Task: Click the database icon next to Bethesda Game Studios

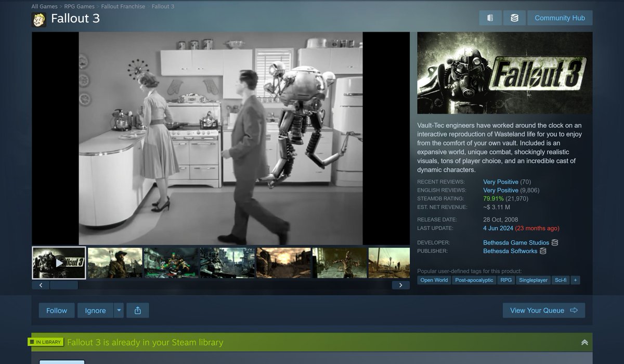Action: 555,243
